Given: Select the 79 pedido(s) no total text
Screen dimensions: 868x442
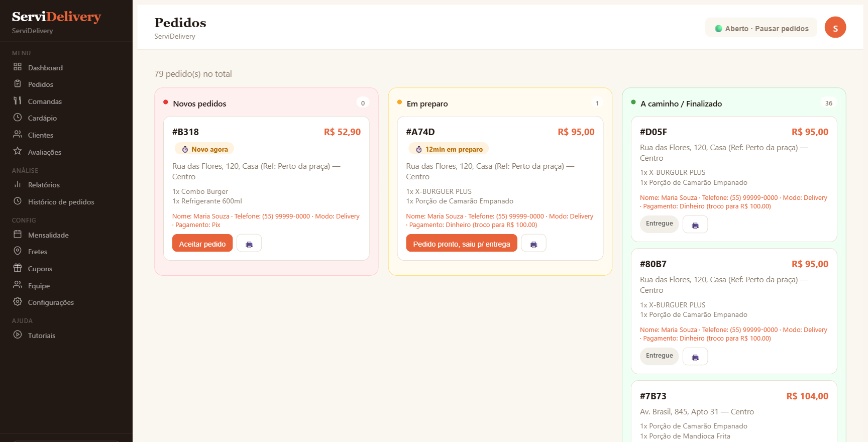Looking at the screenshot, I should tap(193, 74).
